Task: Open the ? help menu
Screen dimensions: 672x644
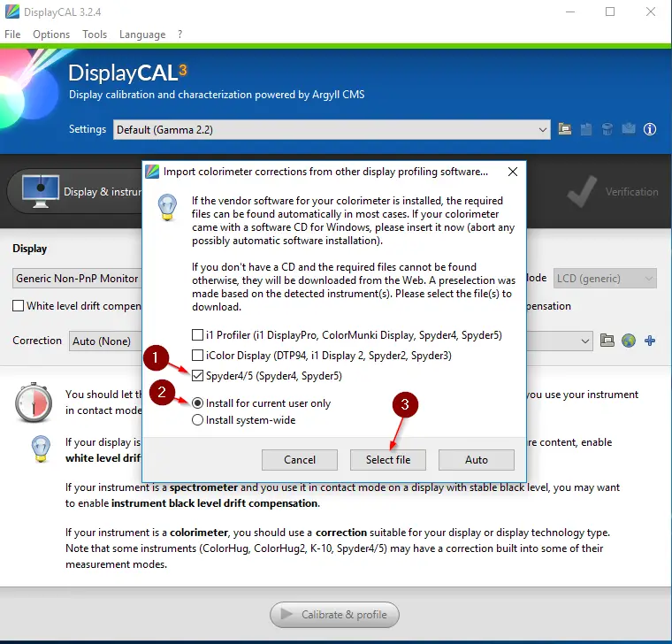Action: [180, 34]
